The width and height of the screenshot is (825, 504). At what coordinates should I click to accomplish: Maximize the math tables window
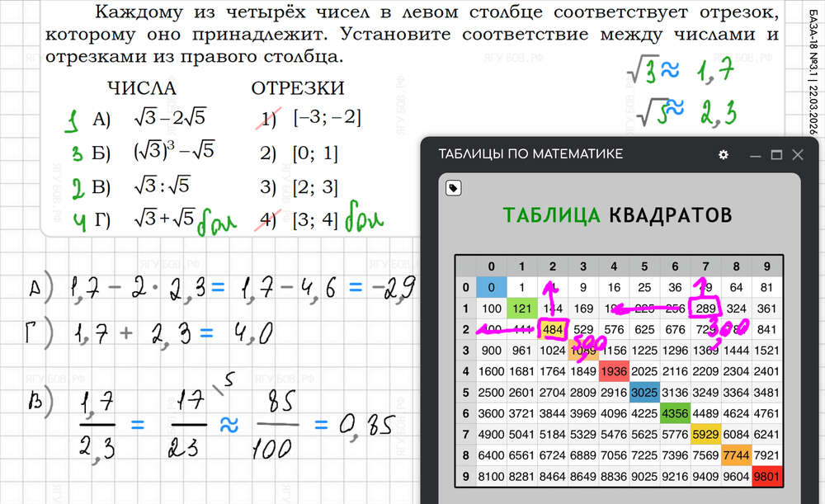[776, 154]
